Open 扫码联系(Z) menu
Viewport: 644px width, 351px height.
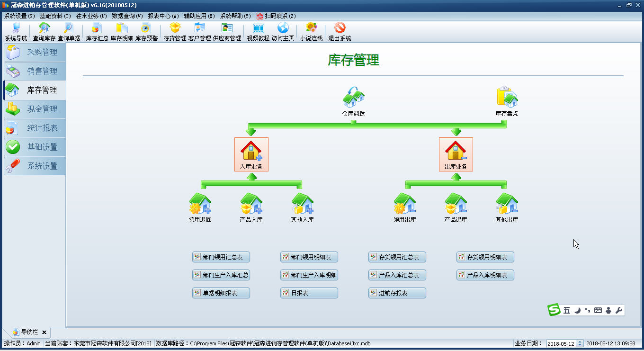276,16
